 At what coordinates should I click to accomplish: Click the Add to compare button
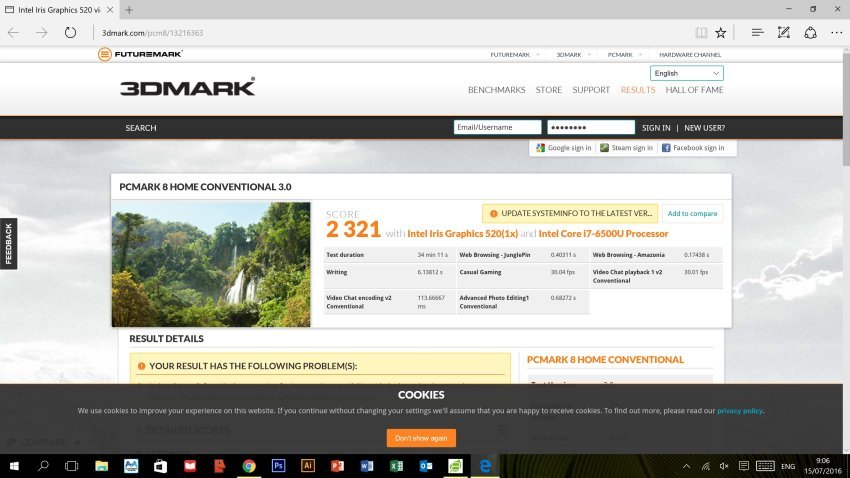click(692, 214)
